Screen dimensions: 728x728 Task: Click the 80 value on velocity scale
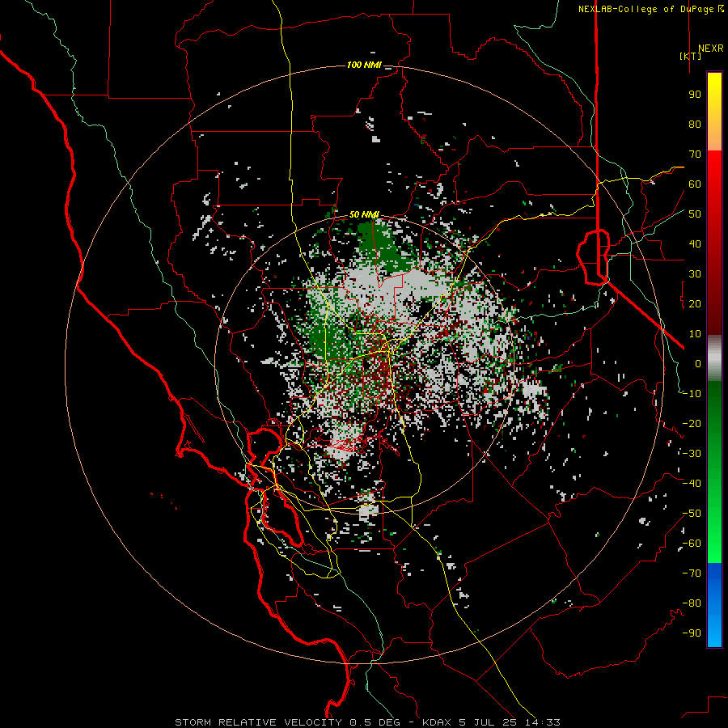point(695,125)
